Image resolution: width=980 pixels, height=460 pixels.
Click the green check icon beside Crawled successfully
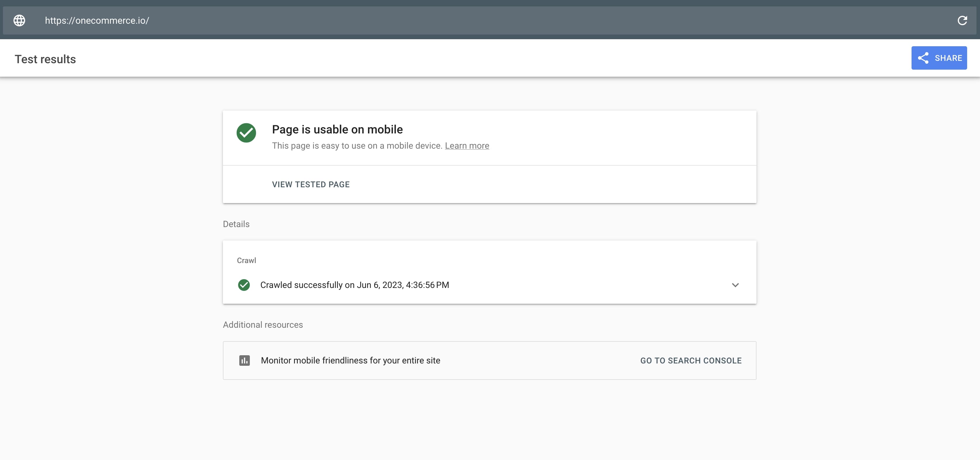pyautogui.click(x=244, y=285)
